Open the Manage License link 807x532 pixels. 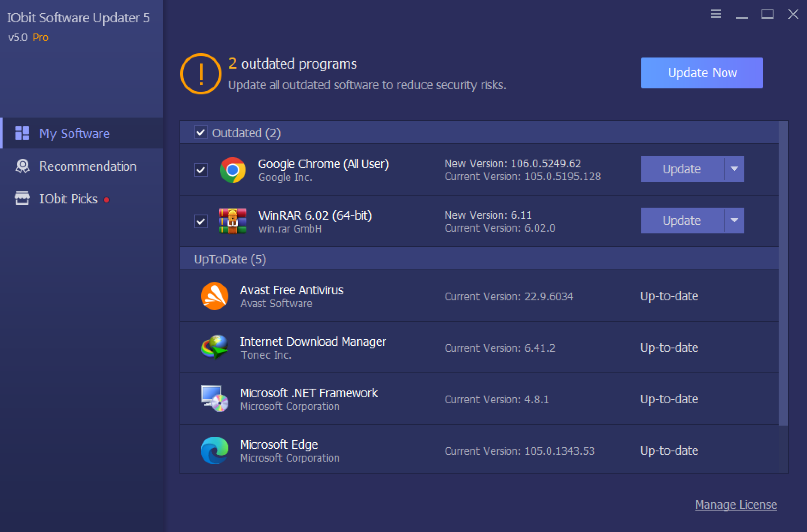(736, 505)
